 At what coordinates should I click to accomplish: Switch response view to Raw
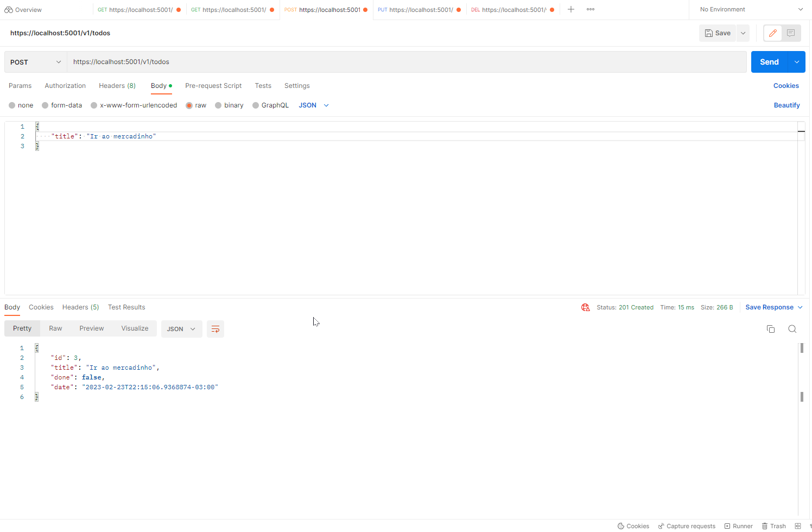pyautogui.click(x=55, y=328)
